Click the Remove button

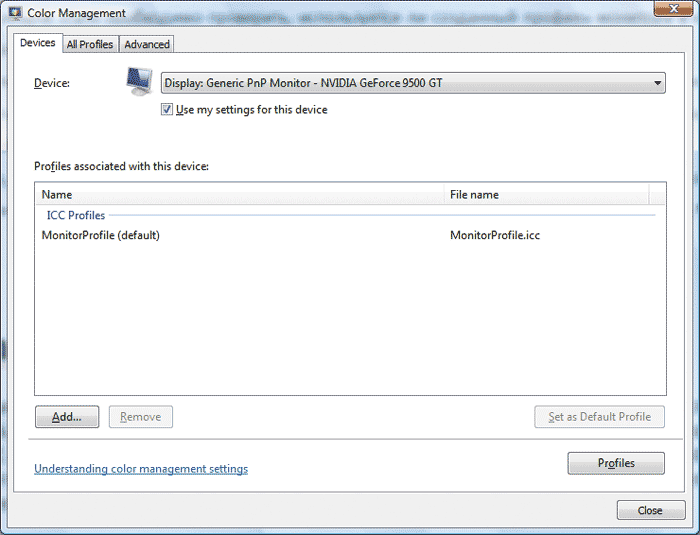(141, 417)
